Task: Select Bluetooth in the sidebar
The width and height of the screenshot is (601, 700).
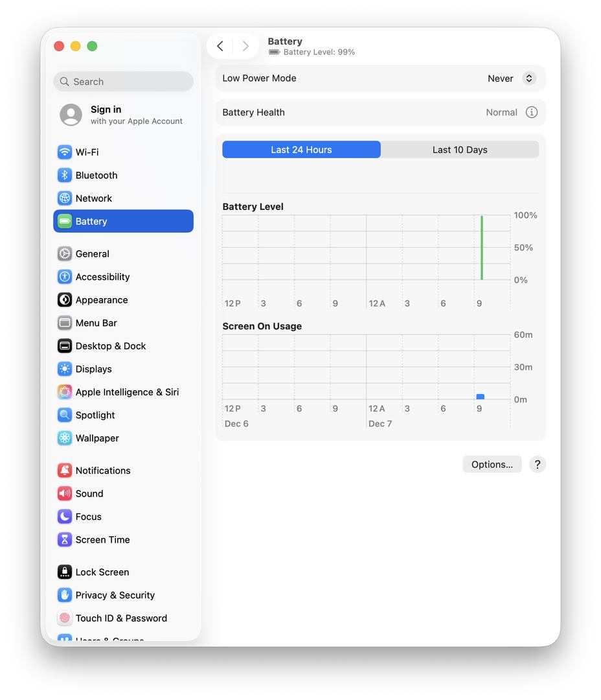Action: [96, 176]
